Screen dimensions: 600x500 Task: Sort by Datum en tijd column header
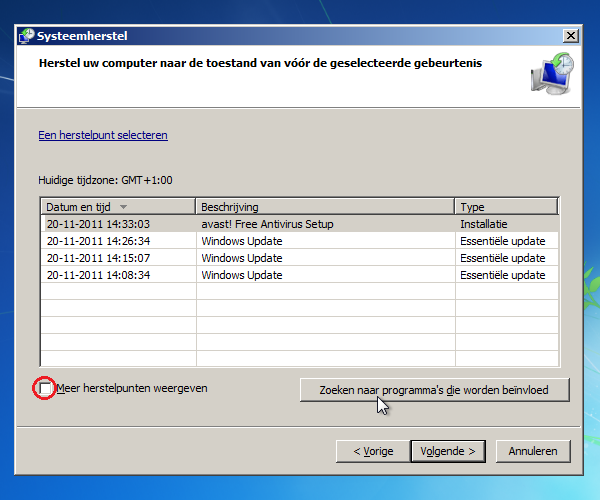point(118,207)
